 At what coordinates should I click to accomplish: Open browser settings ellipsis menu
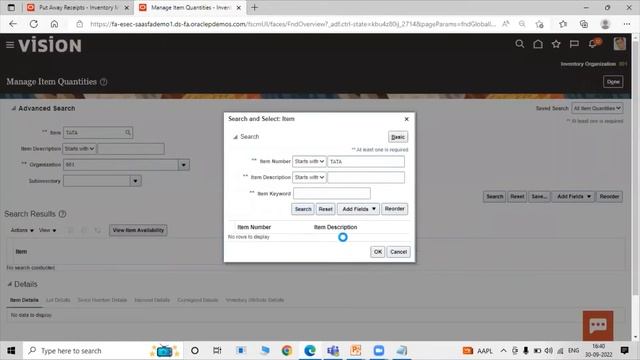coord(627,24)
